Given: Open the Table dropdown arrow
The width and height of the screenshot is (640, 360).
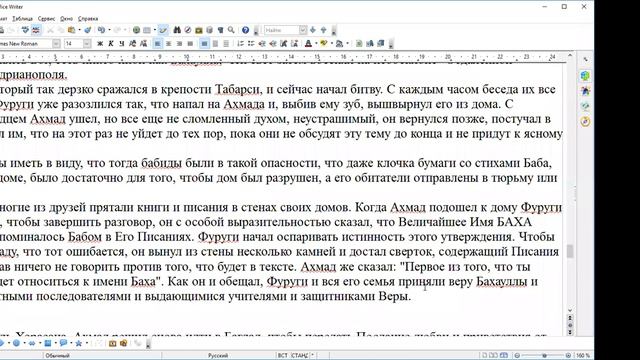Looking at the screenshot, I should coord(155,30).
